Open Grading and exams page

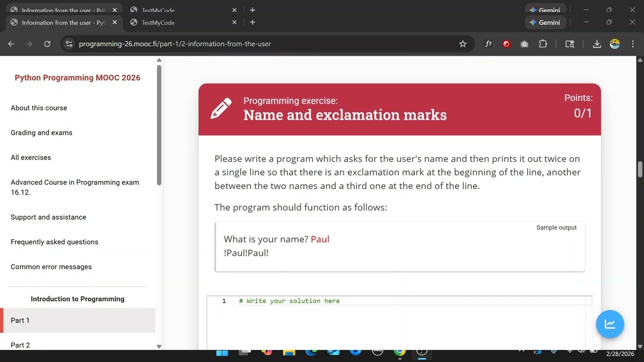41,133
